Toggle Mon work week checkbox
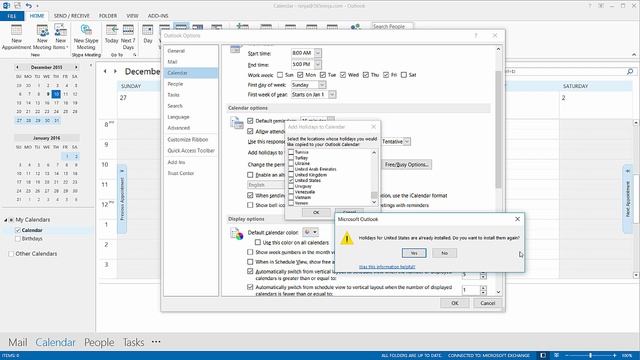The image size is (640, 360). (x=300, y=75)
